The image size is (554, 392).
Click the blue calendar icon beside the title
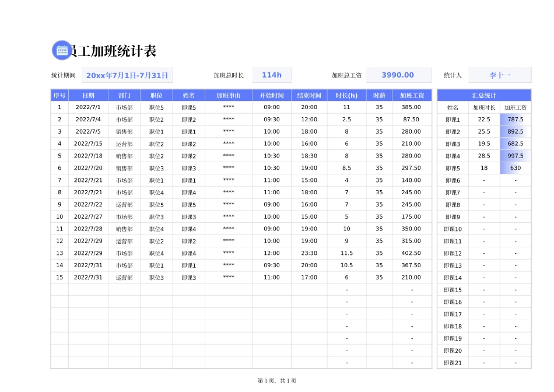(x=62, y=51)
